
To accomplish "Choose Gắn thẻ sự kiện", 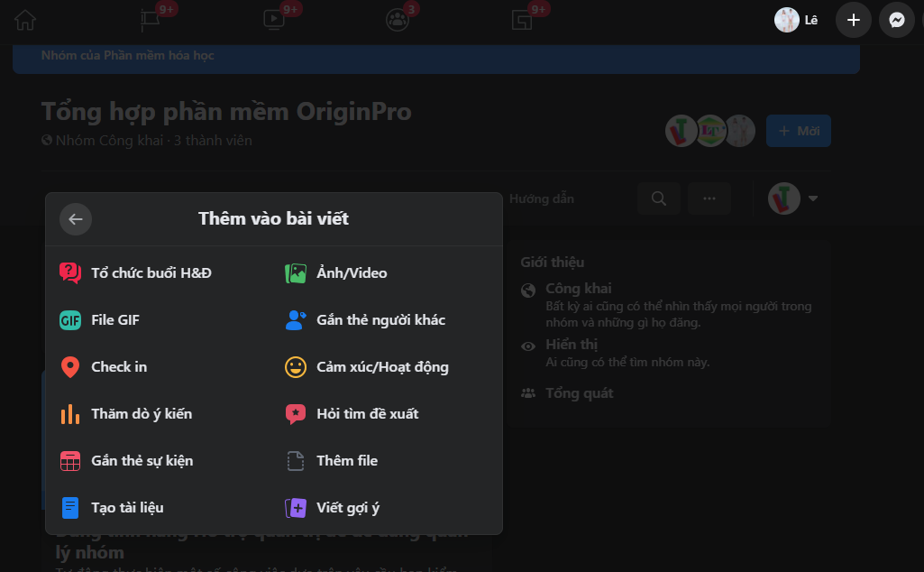I will [x=127, y=460].
